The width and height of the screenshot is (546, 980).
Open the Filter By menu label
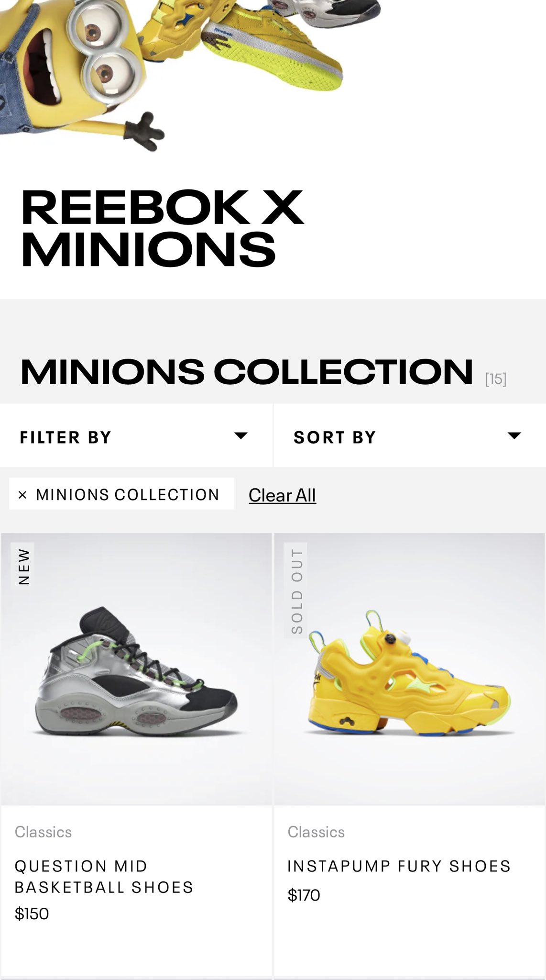click(66, 437)
